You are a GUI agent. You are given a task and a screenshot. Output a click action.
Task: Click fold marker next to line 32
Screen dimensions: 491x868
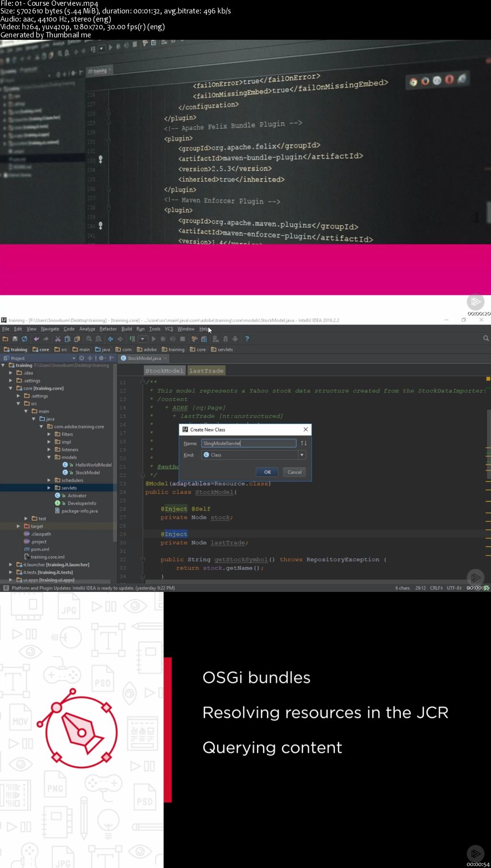[x=142, y=559]
